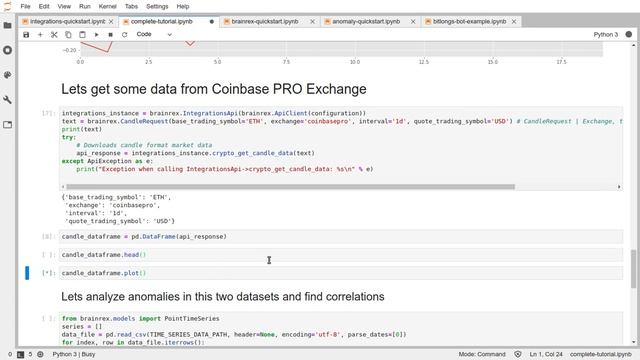This screenshot has width=640, height=360.
Task: Close the integrations-quickstart.ipynb tab
Action: pos(111,22)
